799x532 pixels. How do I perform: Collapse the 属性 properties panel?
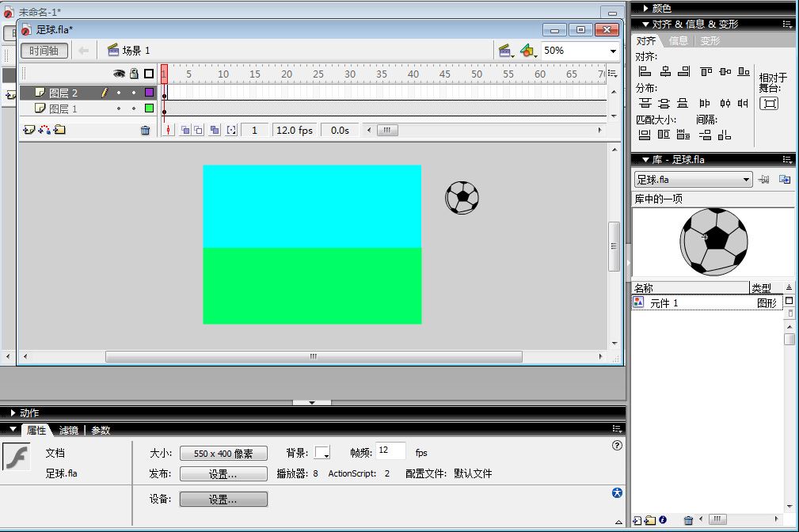13,430
